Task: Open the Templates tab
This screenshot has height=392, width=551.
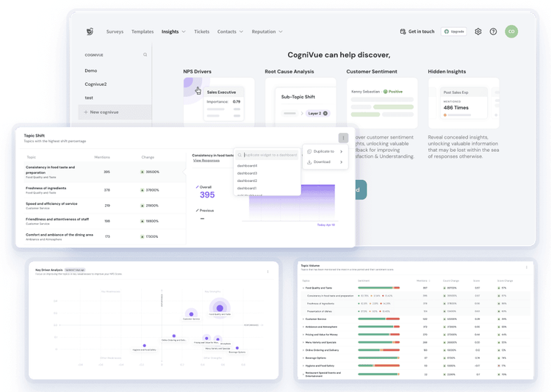Action: coord(143,32)
